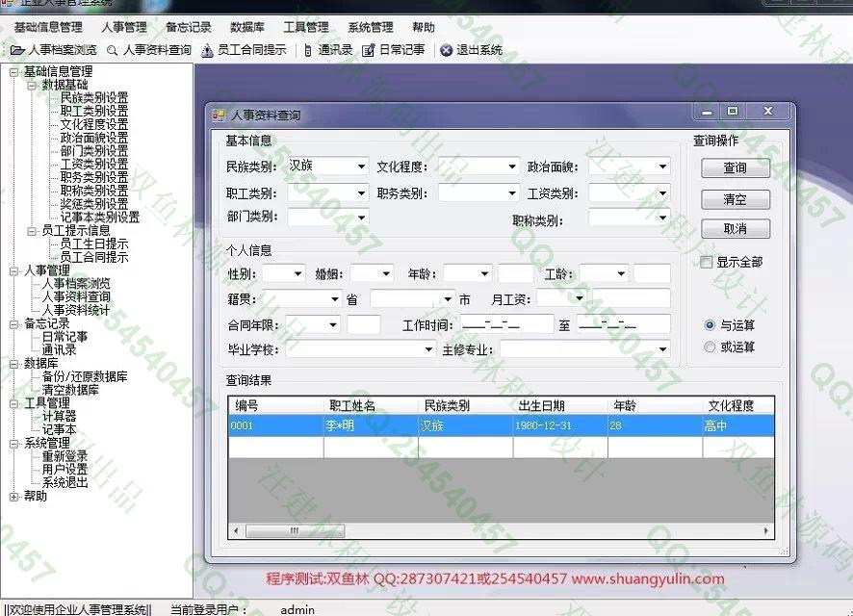This screenshot has width=853, height=616.
Task: Click the 职工姓名 column header
Action: point(371,405)
